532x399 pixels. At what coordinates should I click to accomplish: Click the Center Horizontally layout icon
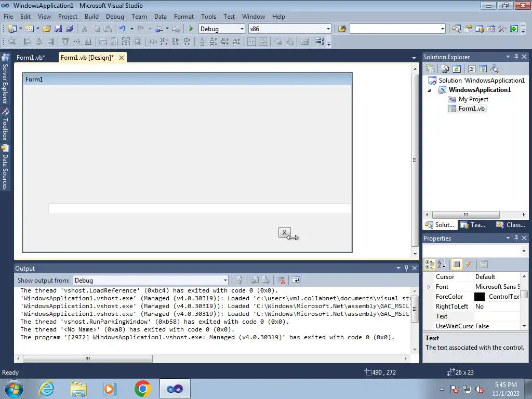(x=251, y=42)
